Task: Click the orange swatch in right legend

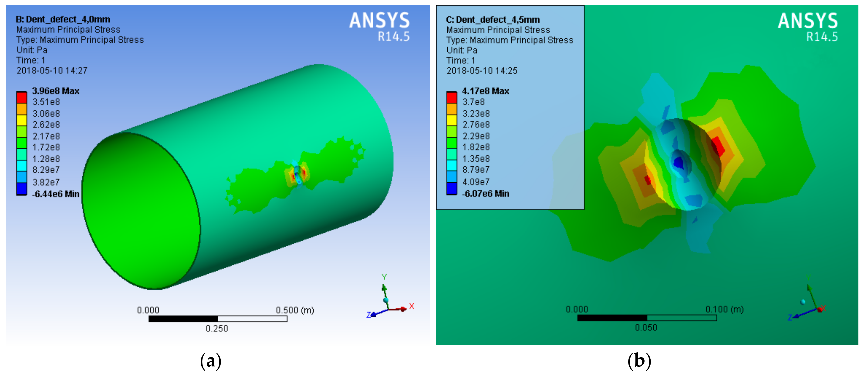Action: click(452, 109)
